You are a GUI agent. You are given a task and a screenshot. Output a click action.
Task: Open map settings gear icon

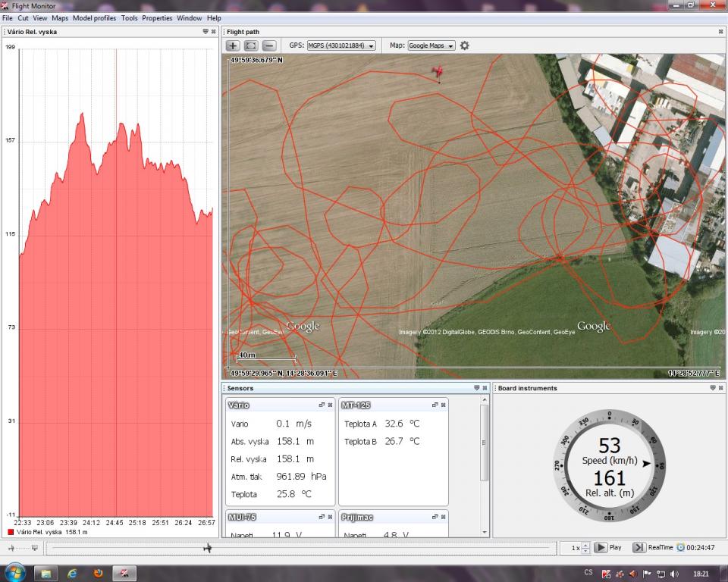[x=465, y=45]
